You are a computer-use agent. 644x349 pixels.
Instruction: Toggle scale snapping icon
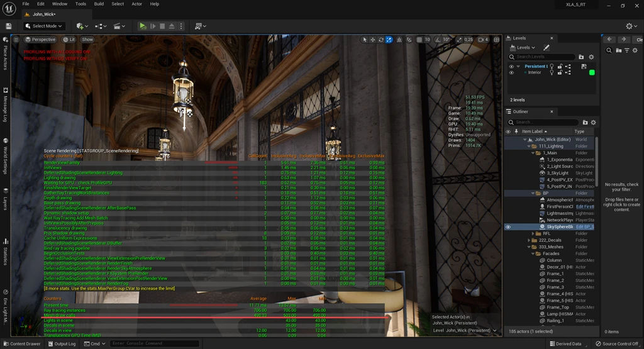pos(459,40)
